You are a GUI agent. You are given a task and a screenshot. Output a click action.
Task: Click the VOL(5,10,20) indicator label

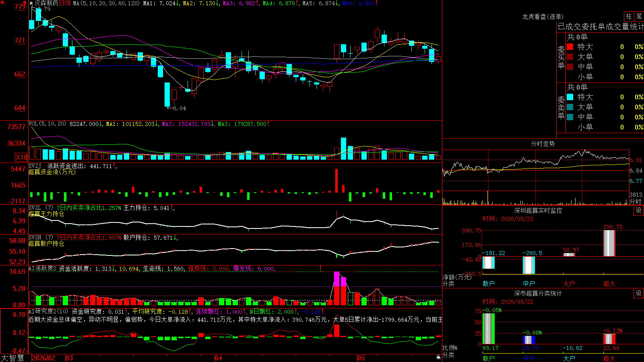click(47, 123)
